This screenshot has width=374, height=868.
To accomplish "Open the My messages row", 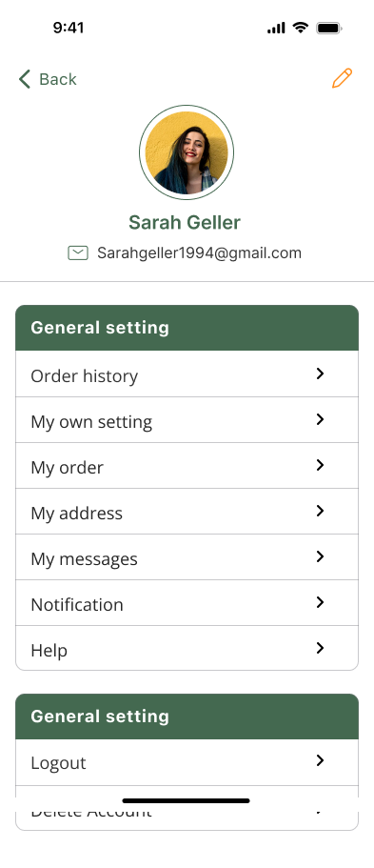I will (187, 556).
